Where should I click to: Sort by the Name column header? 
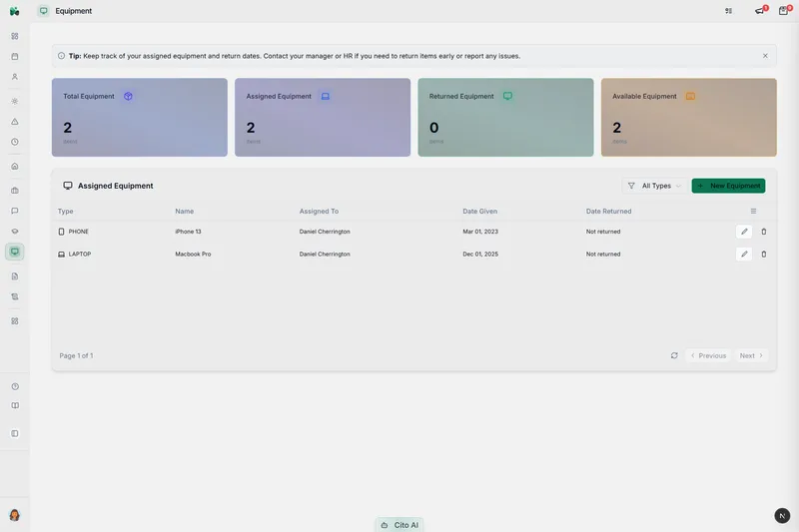point(185,212)
